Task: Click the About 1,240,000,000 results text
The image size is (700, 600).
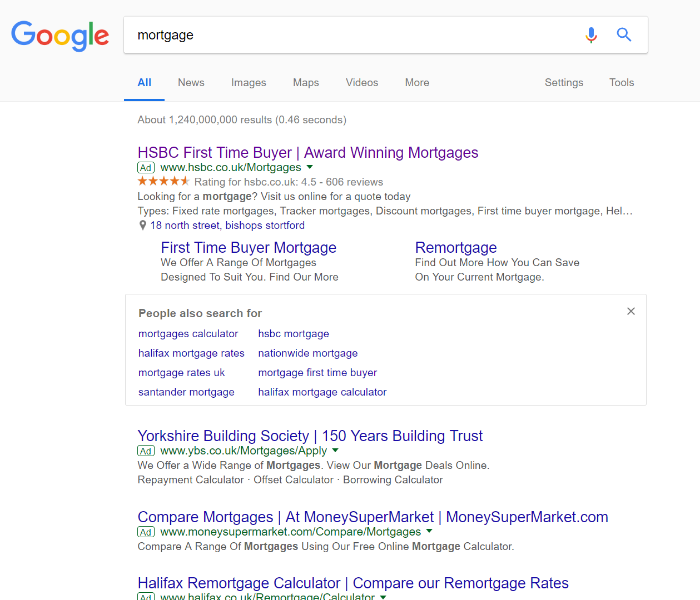Action: (x=242, y=120)
